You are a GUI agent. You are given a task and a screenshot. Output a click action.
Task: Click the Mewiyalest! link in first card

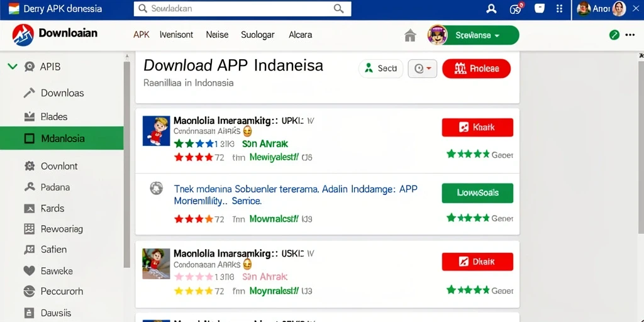(x=274, y=157)
